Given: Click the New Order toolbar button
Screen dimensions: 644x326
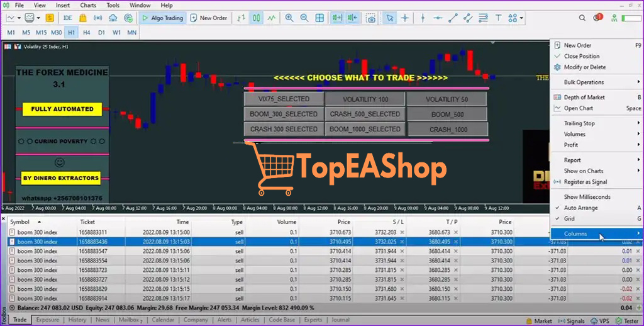Looking at the screenshot, I should pos(209,18).
